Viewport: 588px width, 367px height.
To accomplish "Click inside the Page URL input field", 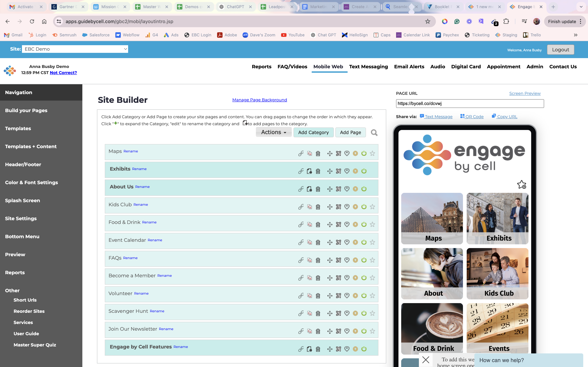I will tap(470, 103).
